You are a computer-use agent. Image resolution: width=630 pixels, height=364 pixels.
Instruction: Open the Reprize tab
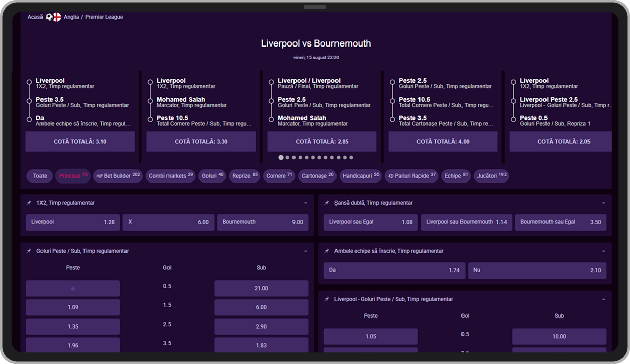point(245,176)
